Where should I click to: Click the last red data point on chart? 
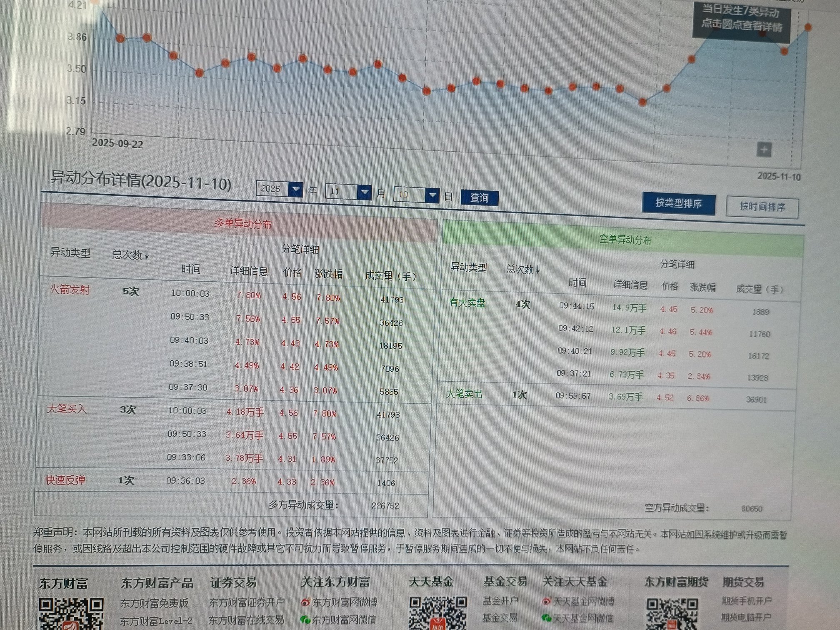[x=808, y=27]
